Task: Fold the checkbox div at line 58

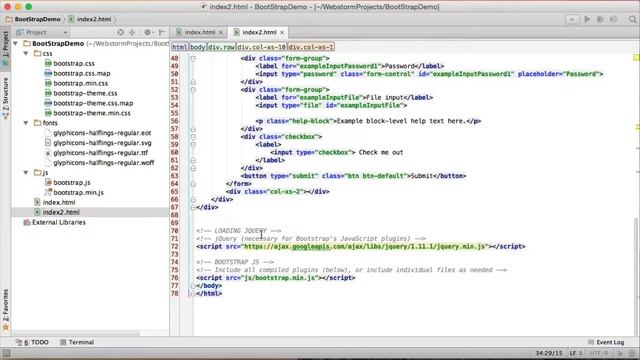Action: (193, 137)
